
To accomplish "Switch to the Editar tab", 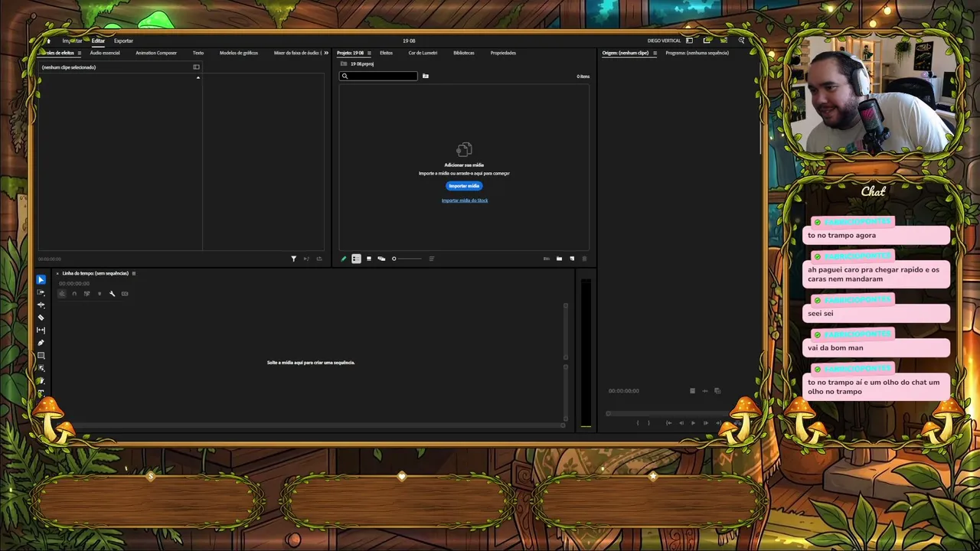I will click(x=98, y=41).
